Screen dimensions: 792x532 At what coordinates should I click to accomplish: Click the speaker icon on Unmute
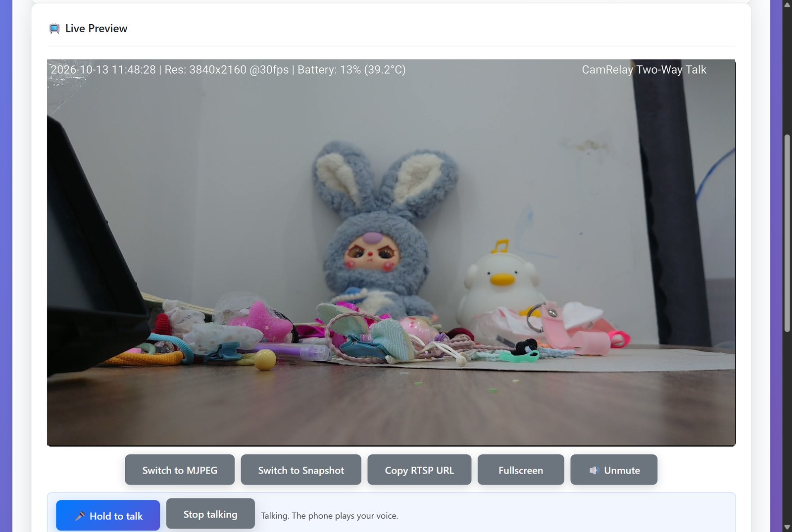coord(594,470)
